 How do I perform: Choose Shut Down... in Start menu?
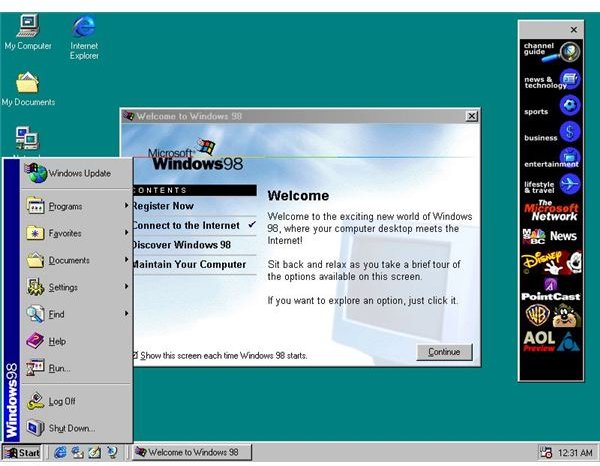click(x=76, y=428)
